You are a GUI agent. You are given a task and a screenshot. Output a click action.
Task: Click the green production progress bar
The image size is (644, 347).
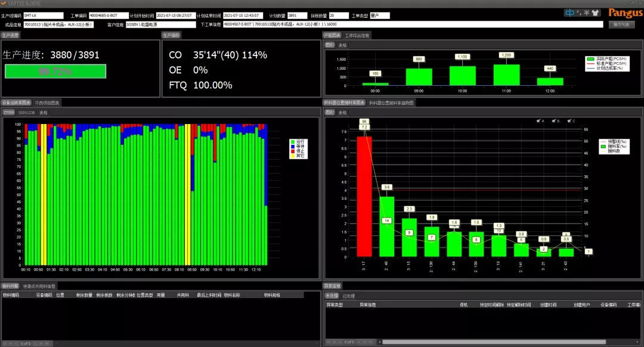click(55, 72)
